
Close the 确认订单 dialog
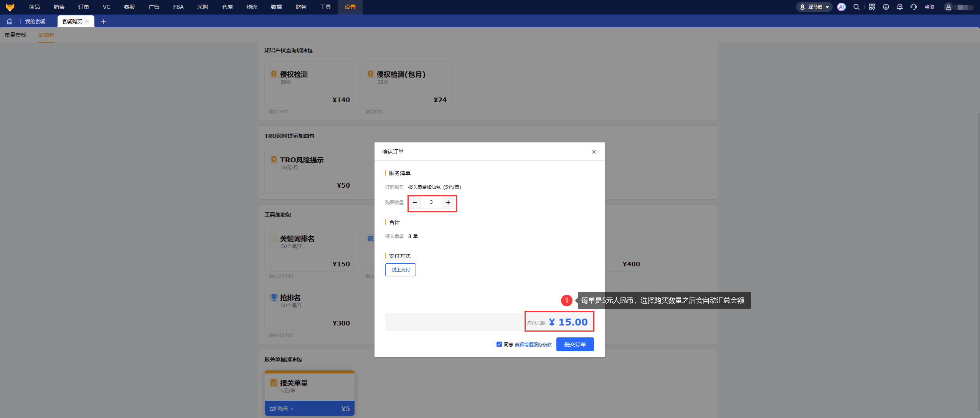click(x=594, y=152)
